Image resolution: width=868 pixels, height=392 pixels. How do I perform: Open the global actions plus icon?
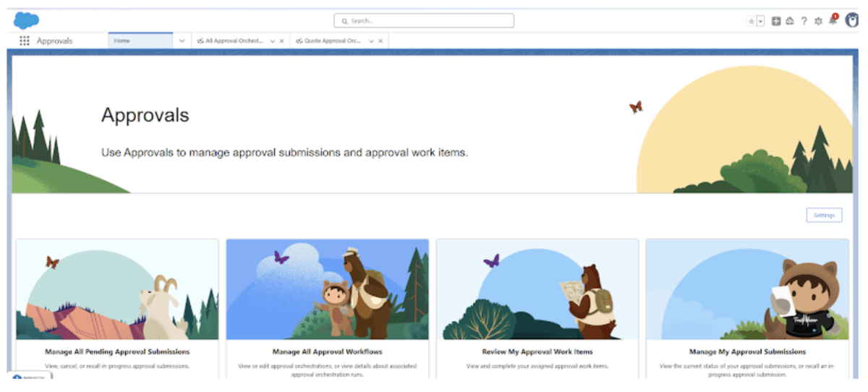tap(776, 22)
